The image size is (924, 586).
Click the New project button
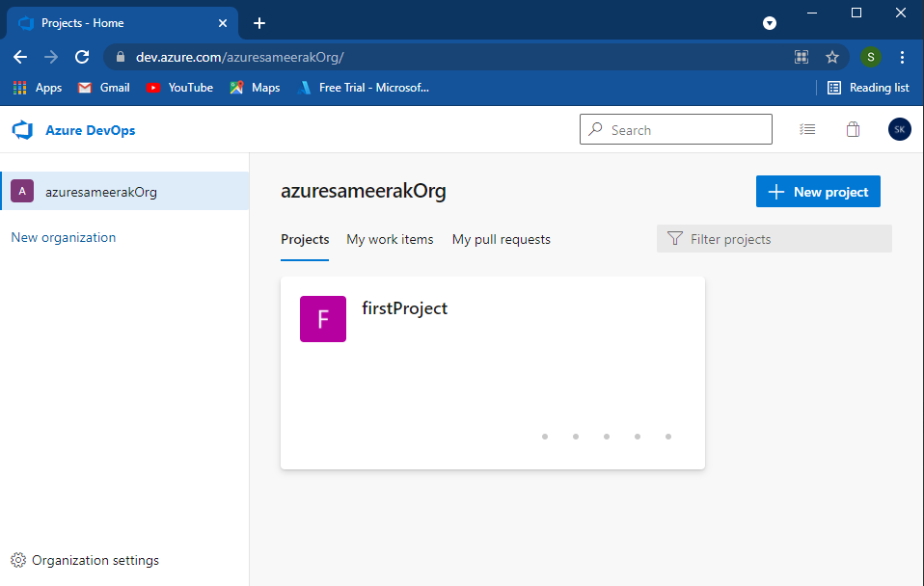click(818, 191)
